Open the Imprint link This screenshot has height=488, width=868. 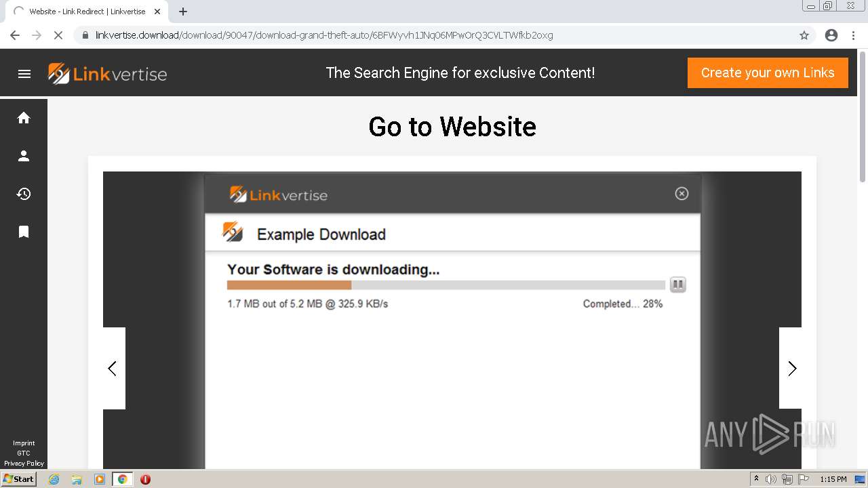click(x=24, y=443)
